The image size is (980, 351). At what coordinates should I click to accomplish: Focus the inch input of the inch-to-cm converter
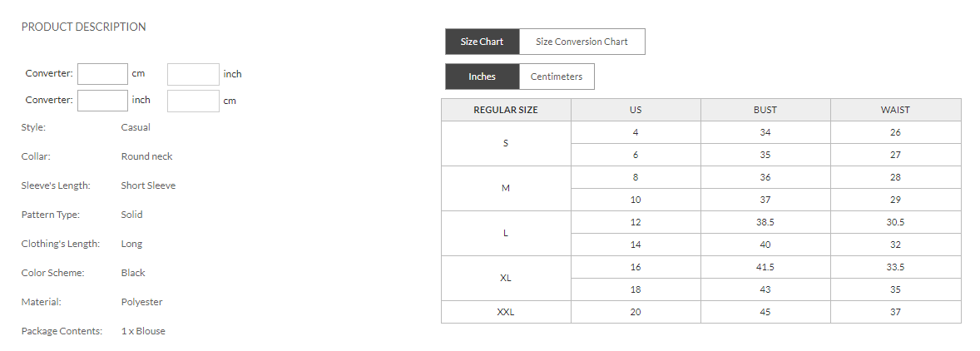(102, 101)
